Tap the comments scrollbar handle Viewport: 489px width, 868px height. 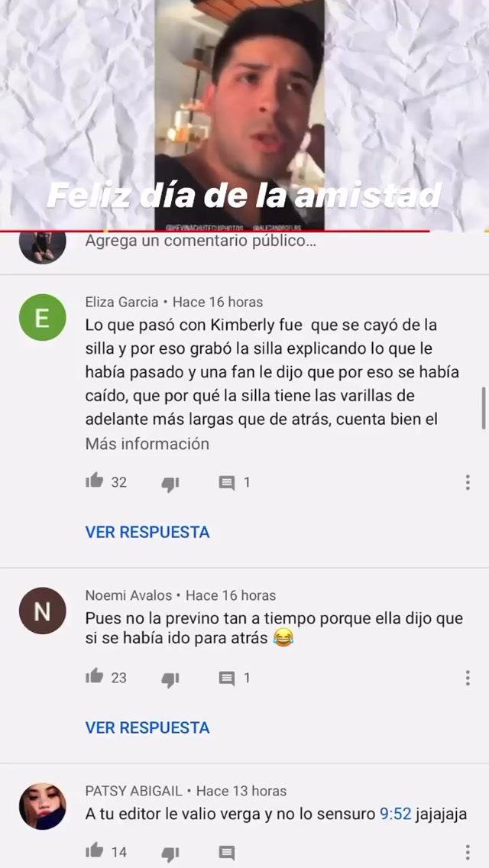coord(484,408)
